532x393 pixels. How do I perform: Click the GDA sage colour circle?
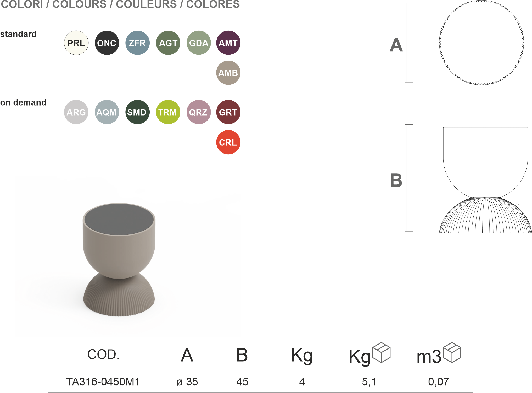coord(199,43)
